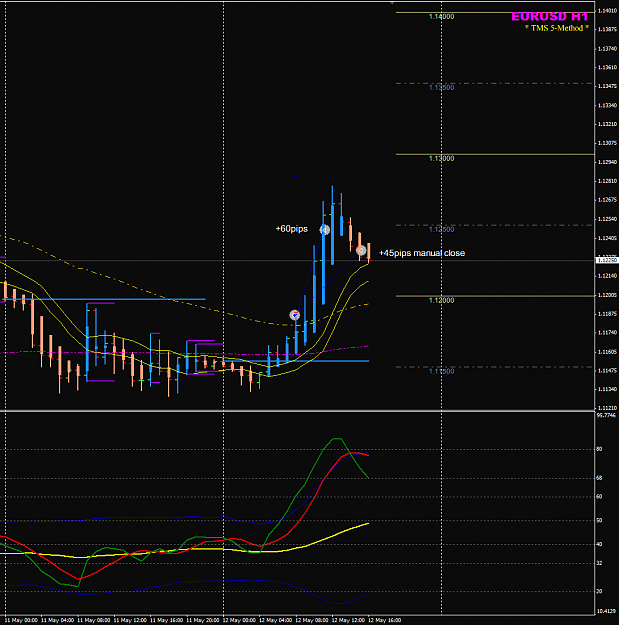
Task: Click 1.12005 on the price axis
Action: [x=607, y=295]
